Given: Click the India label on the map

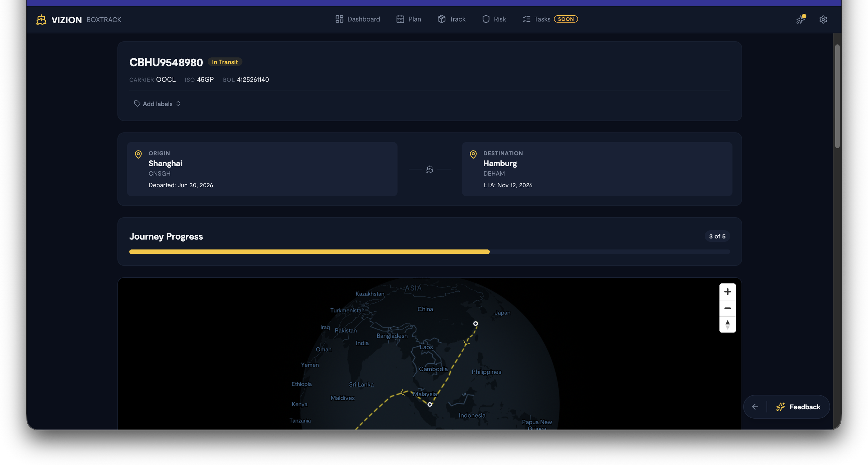Looking at the screenshot, I should point(362,343).
